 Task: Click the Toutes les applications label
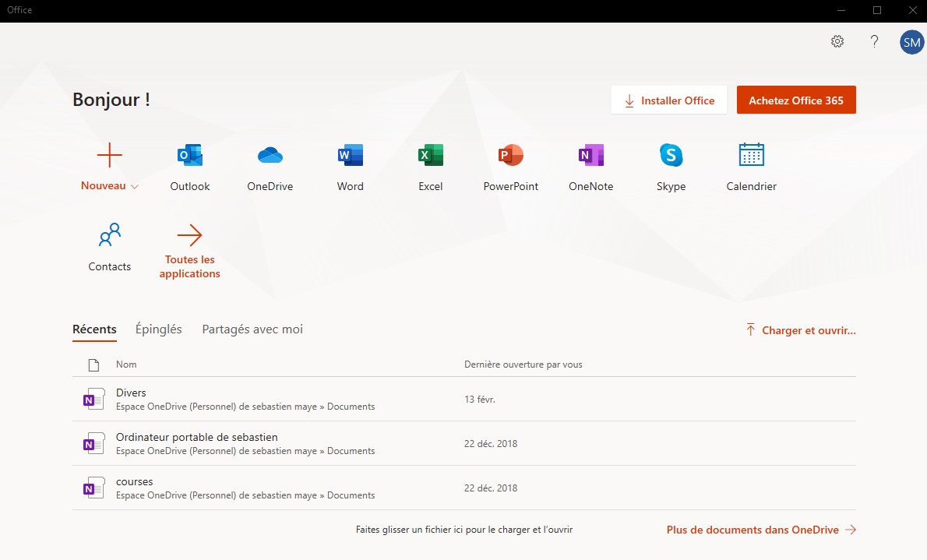[x=190, y=266]
